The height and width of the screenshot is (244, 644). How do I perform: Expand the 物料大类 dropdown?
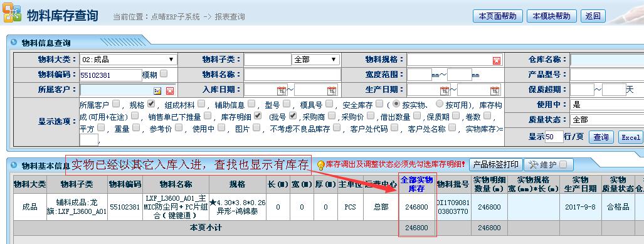(129, 60)
